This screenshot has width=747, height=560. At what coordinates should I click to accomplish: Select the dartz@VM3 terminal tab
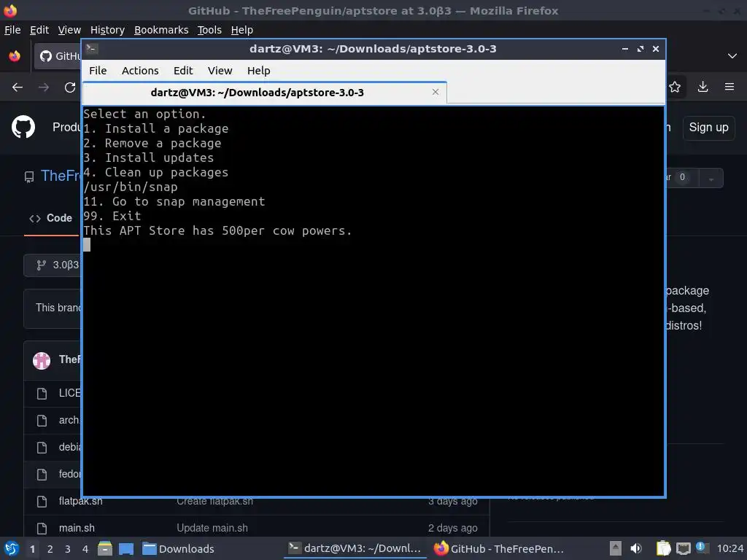pos(264,93)
